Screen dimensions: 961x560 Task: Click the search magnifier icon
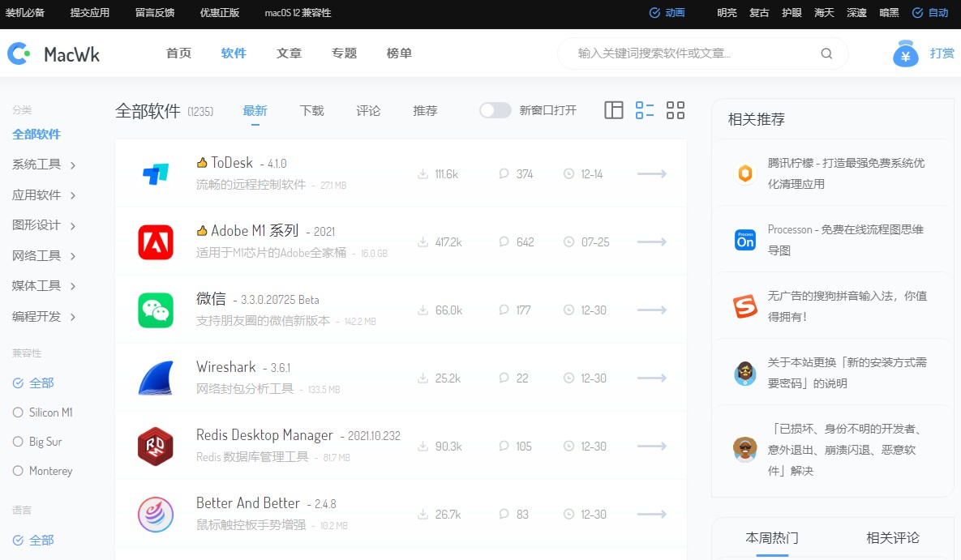click(826, 54)
